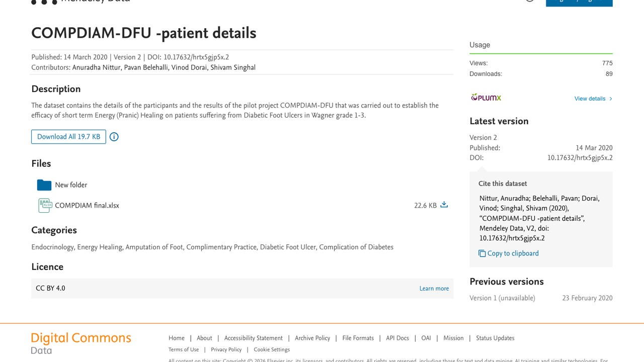Click the Download All 19.7 KB button
Screen dimensions: 644x362
[x=68, y=137]
